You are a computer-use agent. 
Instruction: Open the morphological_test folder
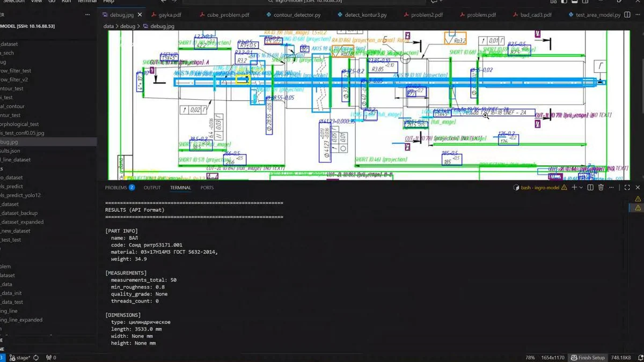coord(48,124)
